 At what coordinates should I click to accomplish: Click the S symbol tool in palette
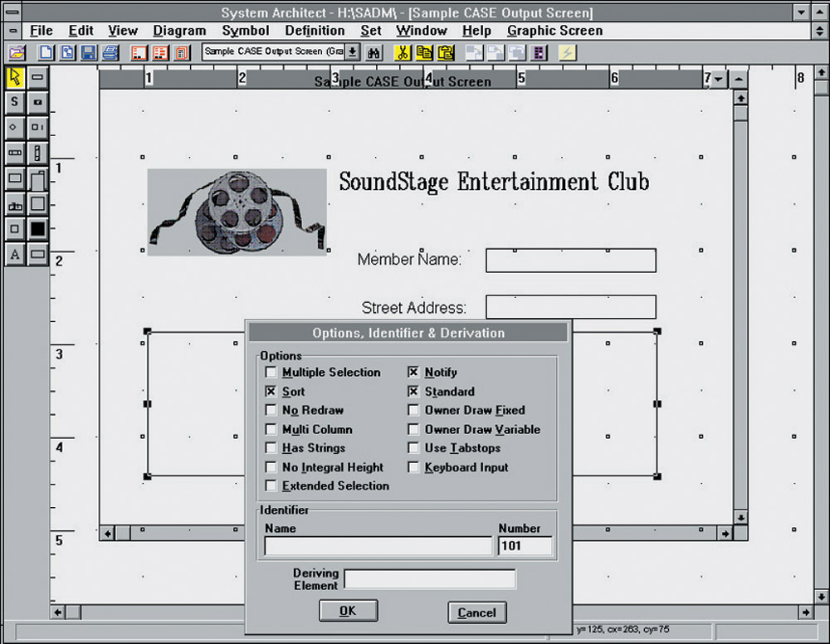coord(15,102)
